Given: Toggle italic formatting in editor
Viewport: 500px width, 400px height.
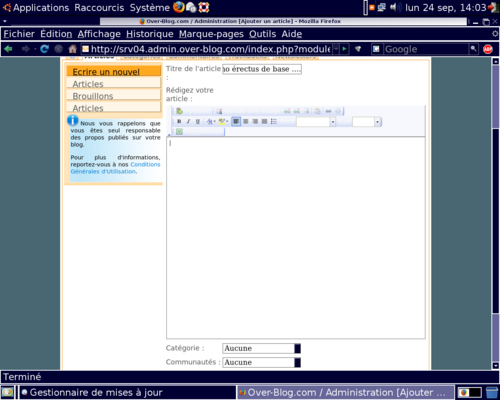Looking at the screenshot, I should coord(188,121).
